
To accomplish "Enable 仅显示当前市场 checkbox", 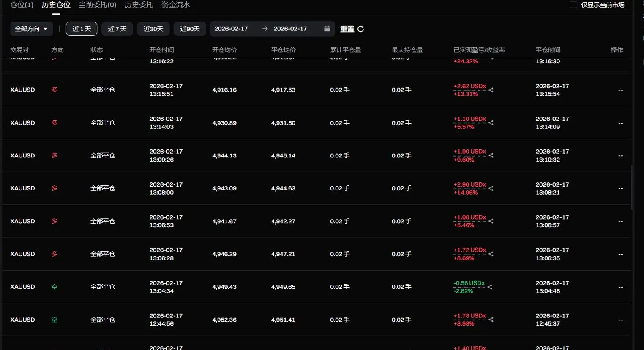I will click(573, 5).
